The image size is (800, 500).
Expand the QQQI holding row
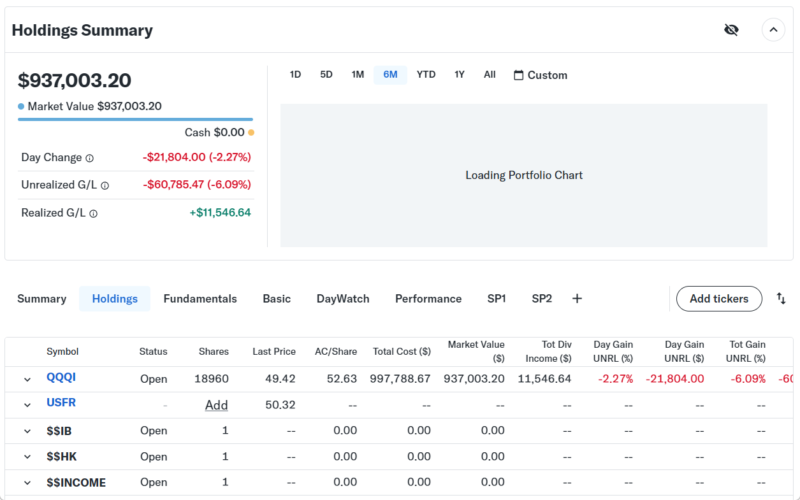tap(27, 379)
